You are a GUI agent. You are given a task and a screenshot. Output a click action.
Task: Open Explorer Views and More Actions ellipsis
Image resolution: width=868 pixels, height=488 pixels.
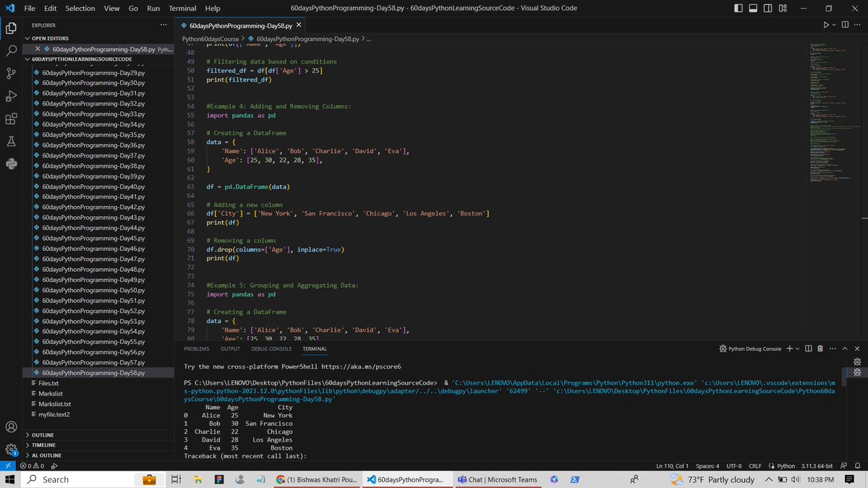pyautogui.click(x=163, y=25)
